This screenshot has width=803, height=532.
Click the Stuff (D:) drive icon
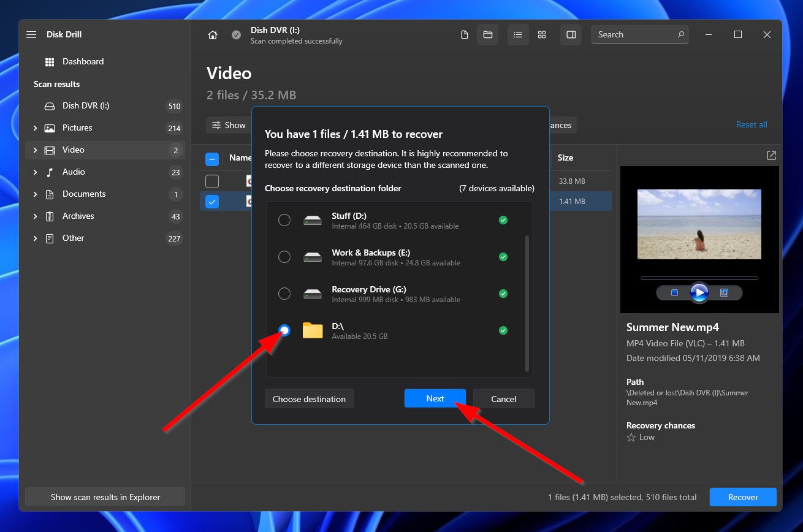tap(313, 220)
